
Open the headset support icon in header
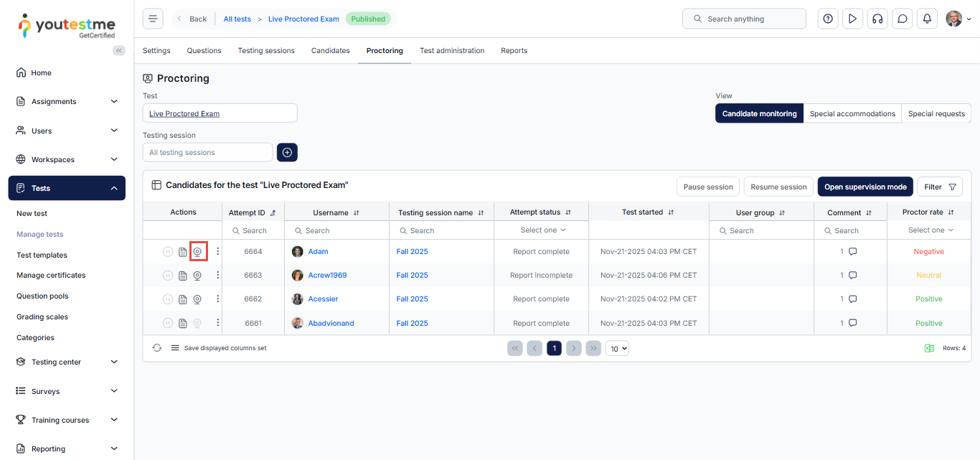[877, 19]
